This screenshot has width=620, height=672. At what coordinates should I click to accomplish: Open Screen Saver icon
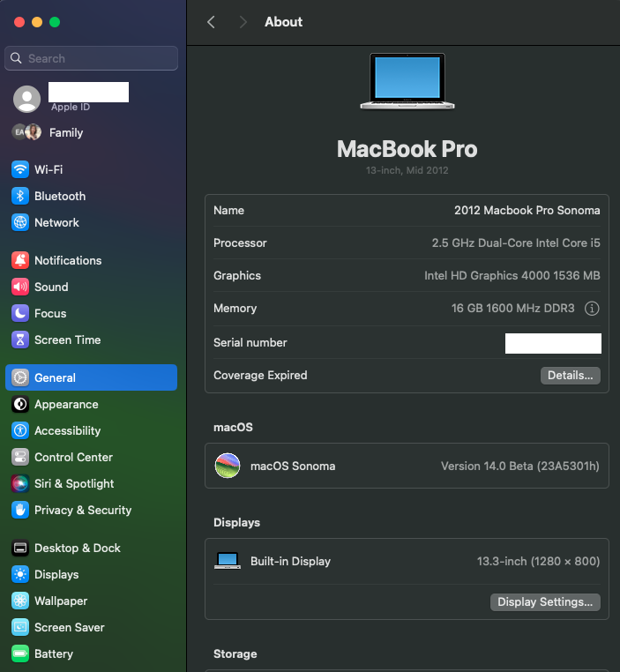(x=20, y=627)
